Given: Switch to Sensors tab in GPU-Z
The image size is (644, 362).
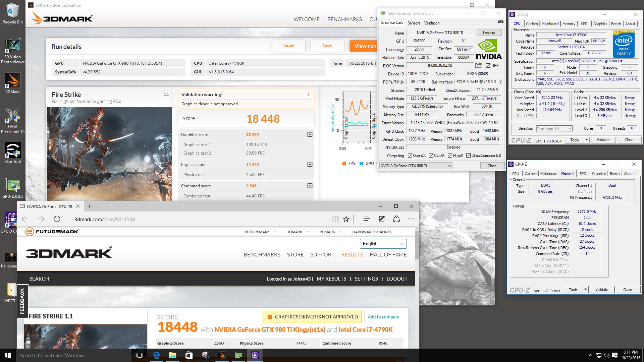Looking at the screenshot, I should (x=414, y=23).
